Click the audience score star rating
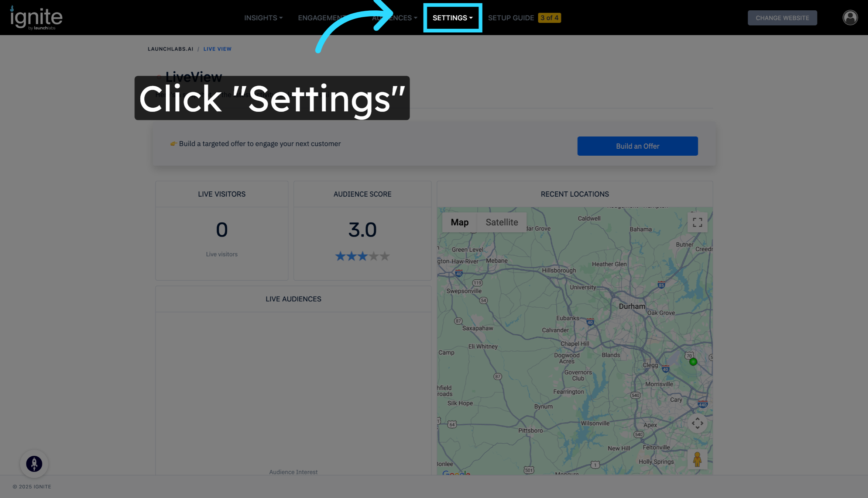 362,256
